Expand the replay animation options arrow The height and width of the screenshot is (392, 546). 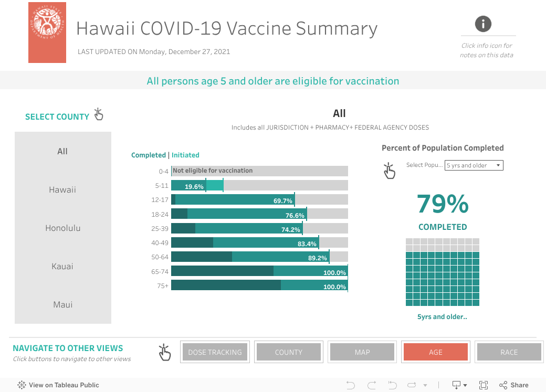[425, 386]
